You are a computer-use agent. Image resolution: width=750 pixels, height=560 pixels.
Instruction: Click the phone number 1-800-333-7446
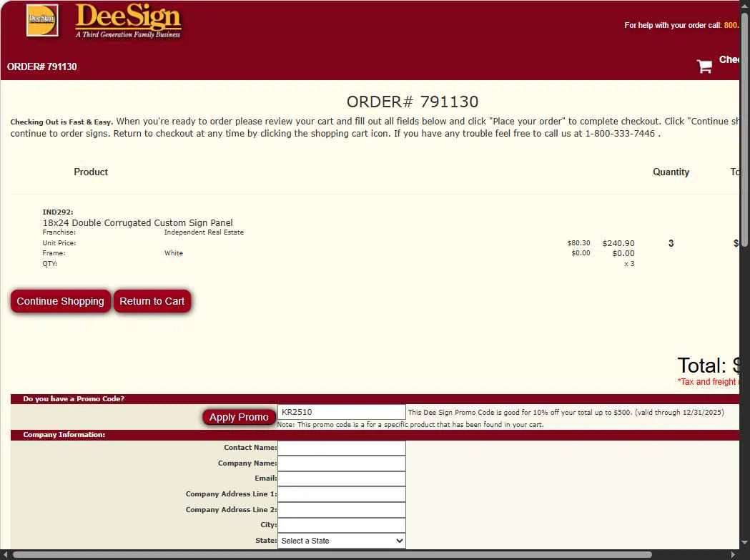[620, 134]
